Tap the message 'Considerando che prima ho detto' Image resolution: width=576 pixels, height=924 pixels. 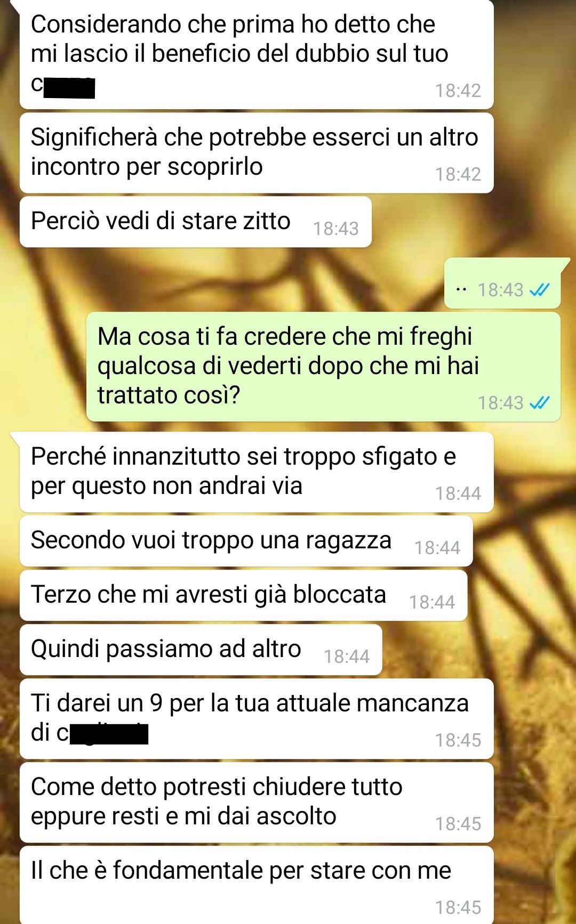(257, 54)
